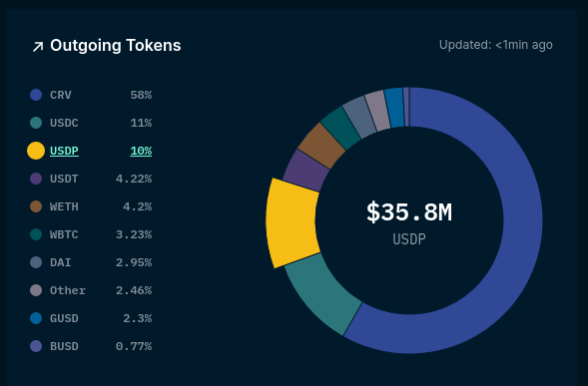Select the USDC label in the legend
588x386 pixels.
[x=64, y=123]
